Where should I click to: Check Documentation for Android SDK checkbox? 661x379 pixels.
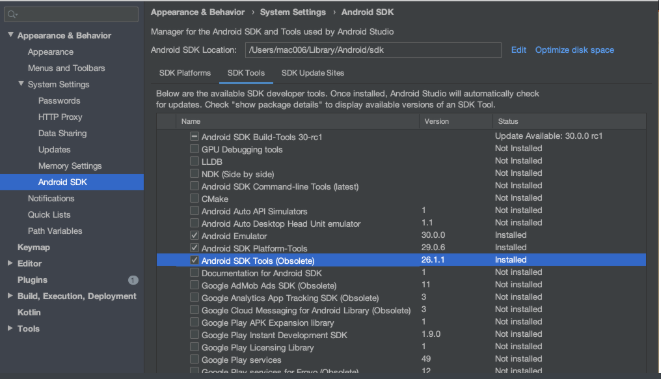194,273
